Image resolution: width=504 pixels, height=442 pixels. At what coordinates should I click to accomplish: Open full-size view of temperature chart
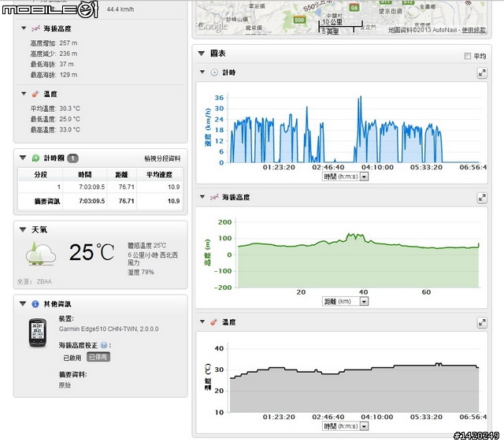point(482,322)
